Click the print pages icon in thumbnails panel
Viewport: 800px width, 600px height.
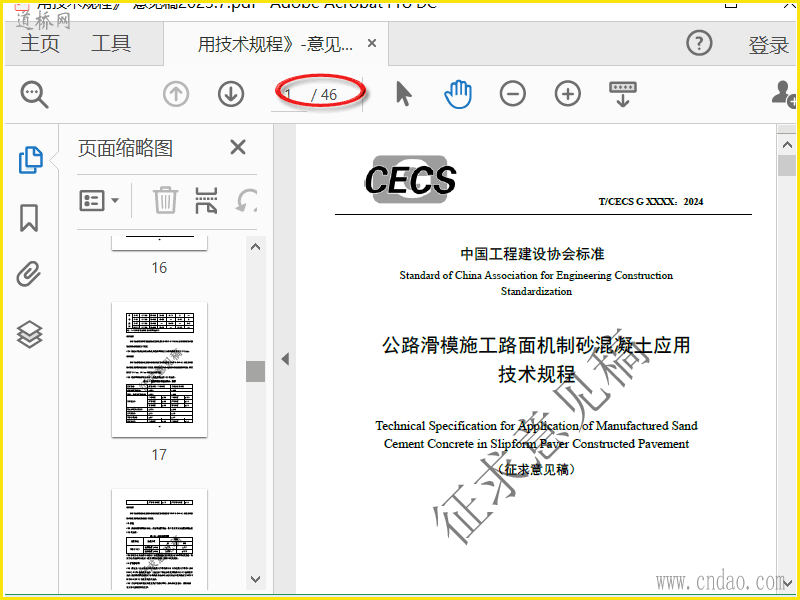pos(207,200)
